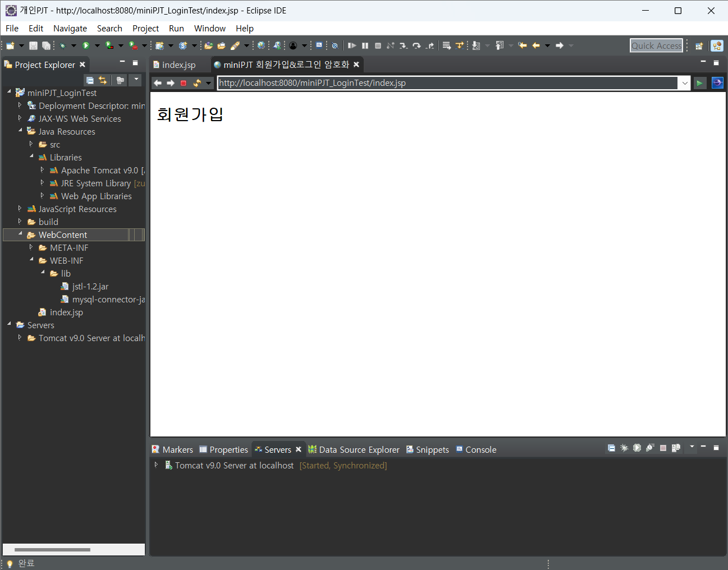Click the Save All toolbar icon
The width and height of the screenshot is (728, 570).
[x=46, y=45]
